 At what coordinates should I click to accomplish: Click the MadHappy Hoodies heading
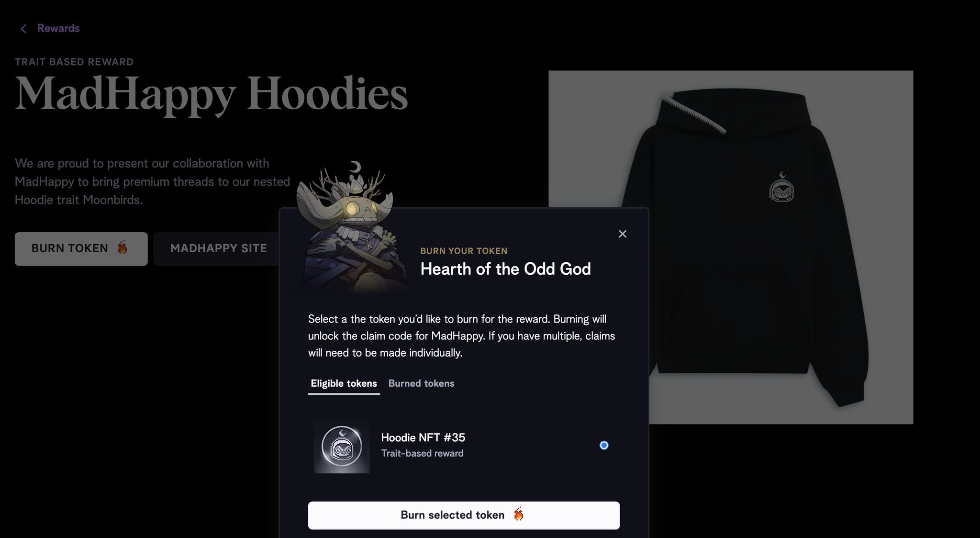(x=211, y=94)
